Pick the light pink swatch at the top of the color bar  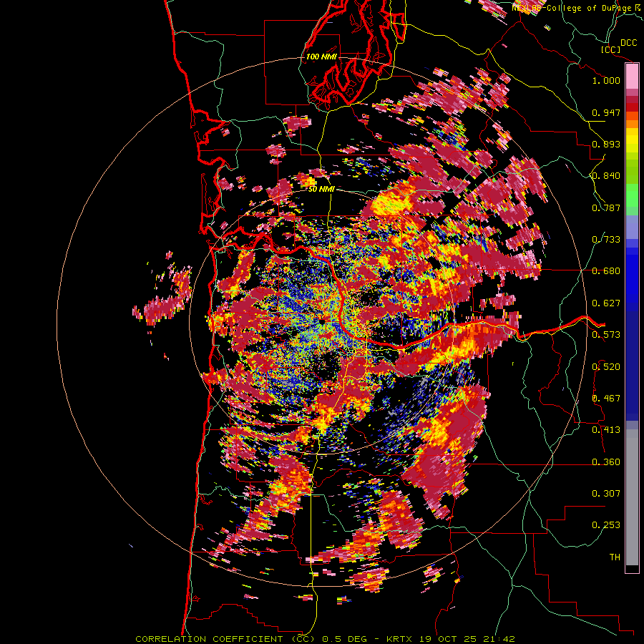click(632, 77)
